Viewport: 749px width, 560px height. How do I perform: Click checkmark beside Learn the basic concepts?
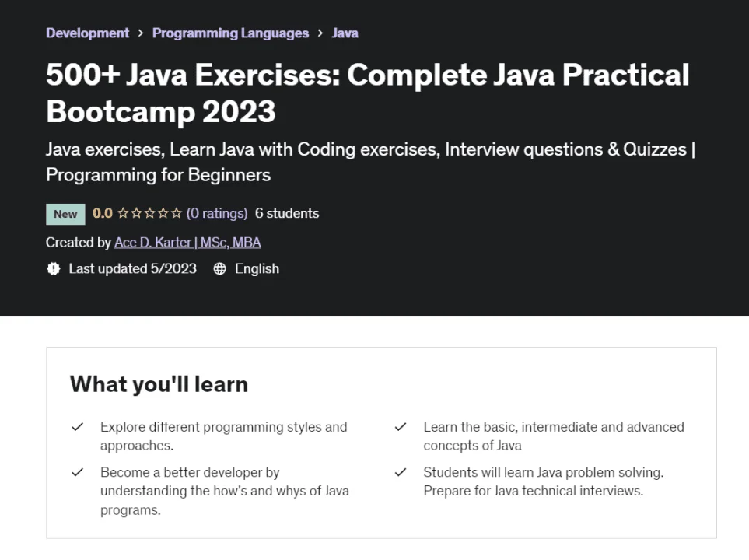click(x=401, y=427)
